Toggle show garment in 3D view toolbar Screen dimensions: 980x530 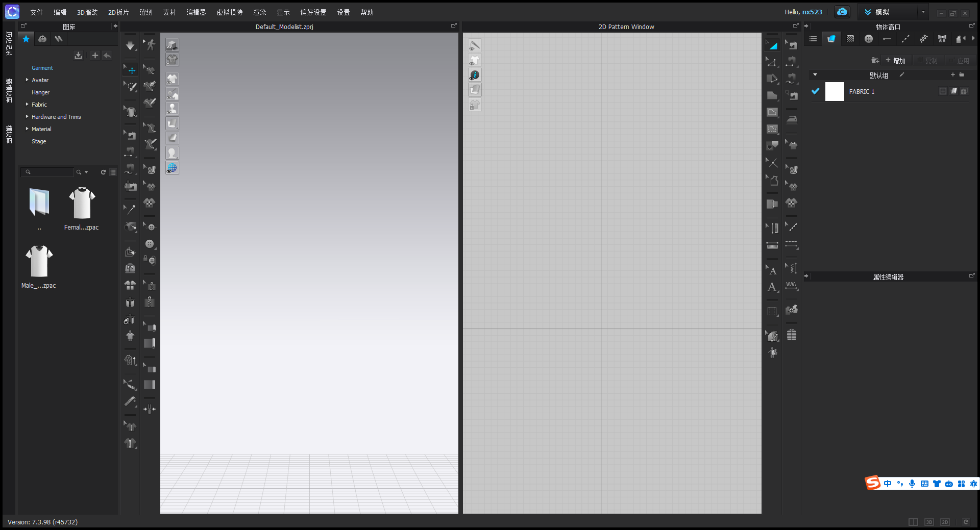pos(172,79)
